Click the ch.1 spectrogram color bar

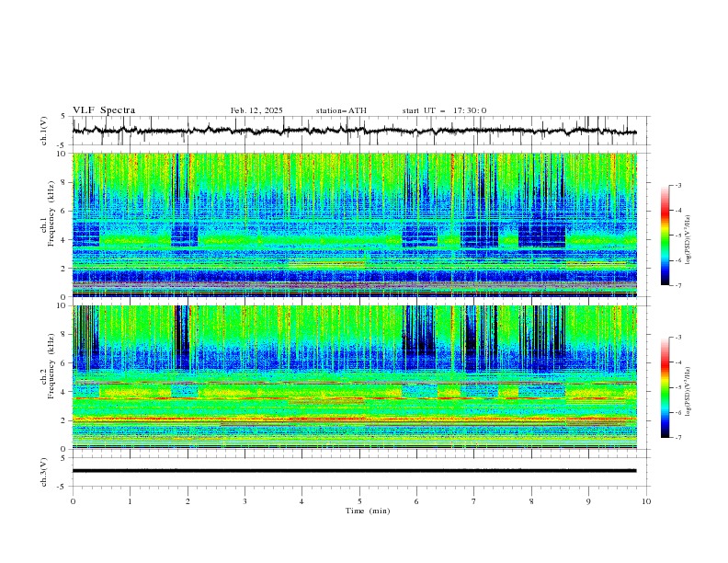point(665,236)
